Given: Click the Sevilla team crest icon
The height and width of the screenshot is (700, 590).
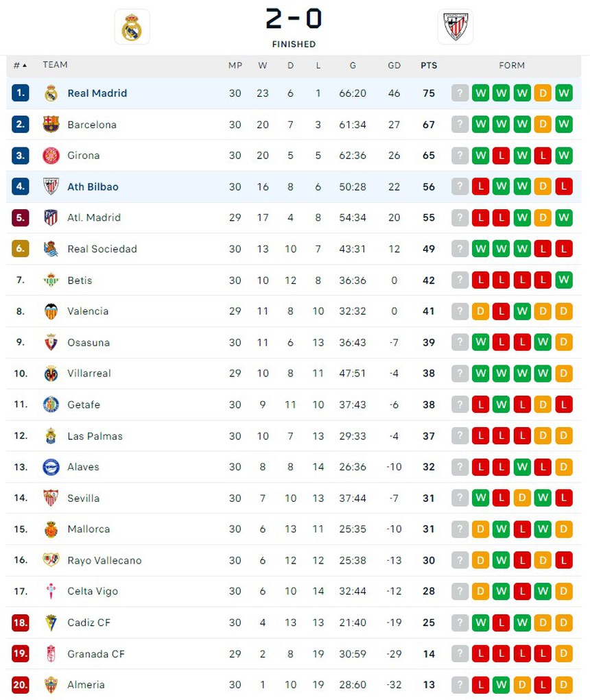Looking at the screenshot, I should coord(51,498).
